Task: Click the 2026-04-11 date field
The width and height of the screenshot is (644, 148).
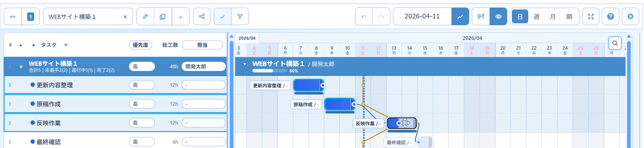Action: click(x=422, y=16)
